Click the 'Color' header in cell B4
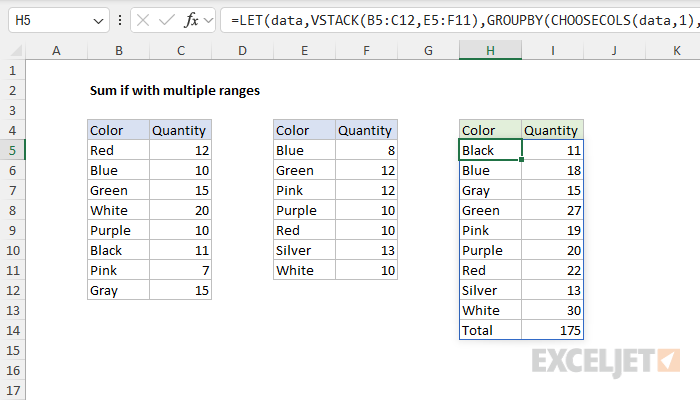 click(x=118, y=130)
